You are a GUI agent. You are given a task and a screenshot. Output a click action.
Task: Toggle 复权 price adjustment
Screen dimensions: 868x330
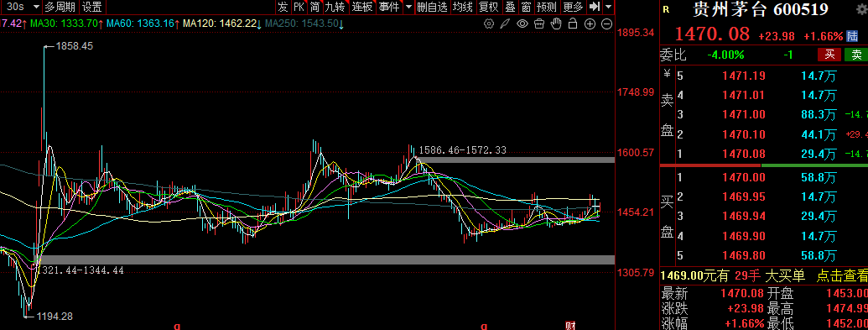489,7
